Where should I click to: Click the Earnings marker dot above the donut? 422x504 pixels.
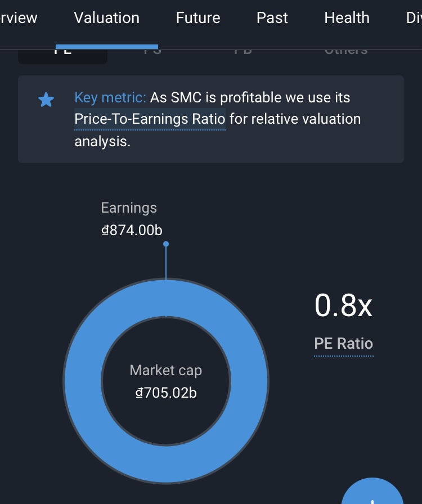point(166,244)
